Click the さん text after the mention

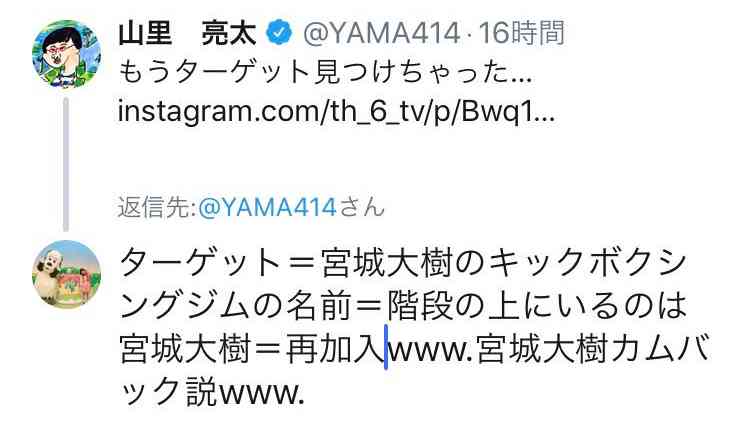click(362, 208)
